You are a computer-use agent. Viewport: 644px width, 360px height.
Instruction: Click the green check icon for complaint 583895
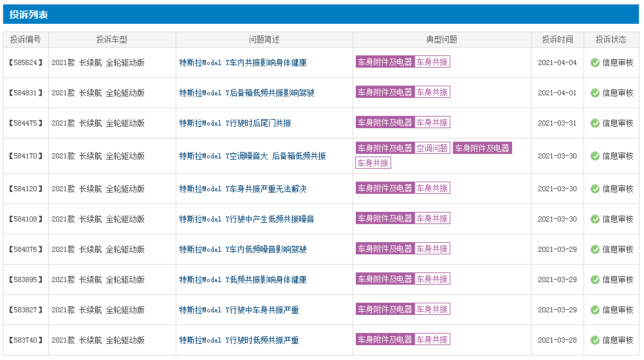[594, 280]
